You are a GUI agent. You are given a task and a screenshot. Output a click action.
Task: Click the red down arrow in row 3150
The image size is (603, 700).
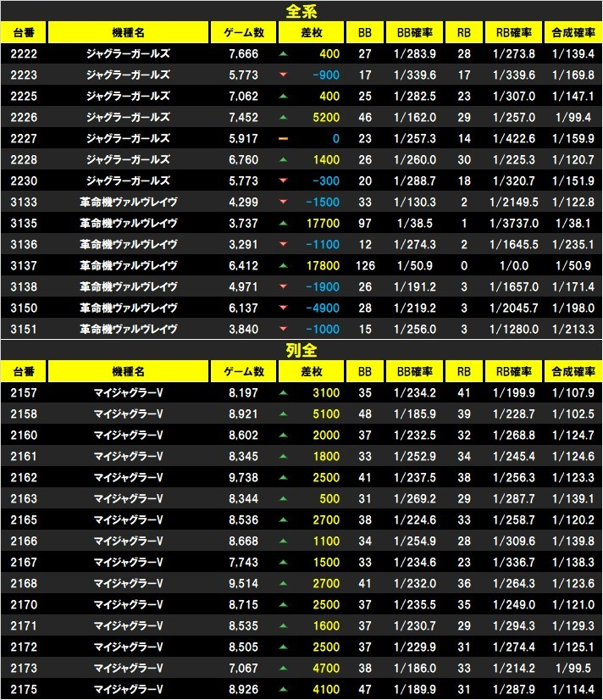click(283, 308)
